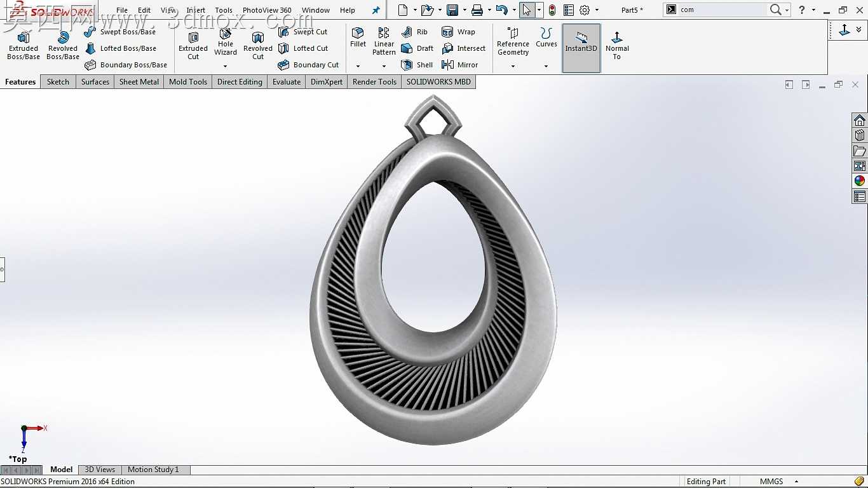
Task: Open unit system MMGS dropdown
Action: [796, 482]
